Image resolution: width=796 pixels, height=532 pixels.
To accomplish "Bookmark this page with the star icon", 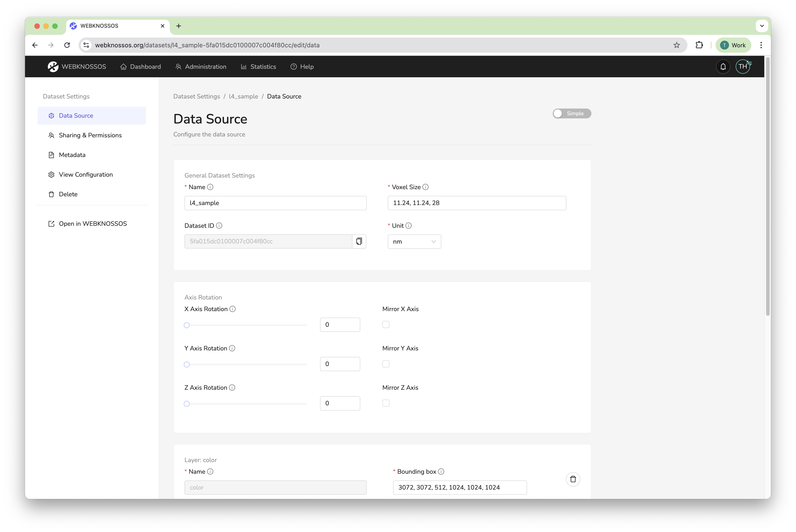I will [x=677, y=45].
